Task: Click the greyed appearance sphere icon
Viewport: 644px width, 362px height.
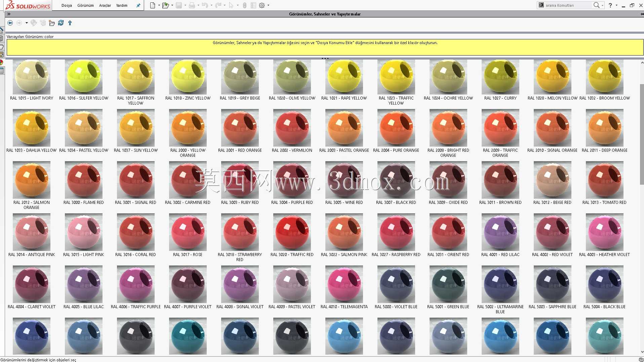Action: tap(34, 23)
